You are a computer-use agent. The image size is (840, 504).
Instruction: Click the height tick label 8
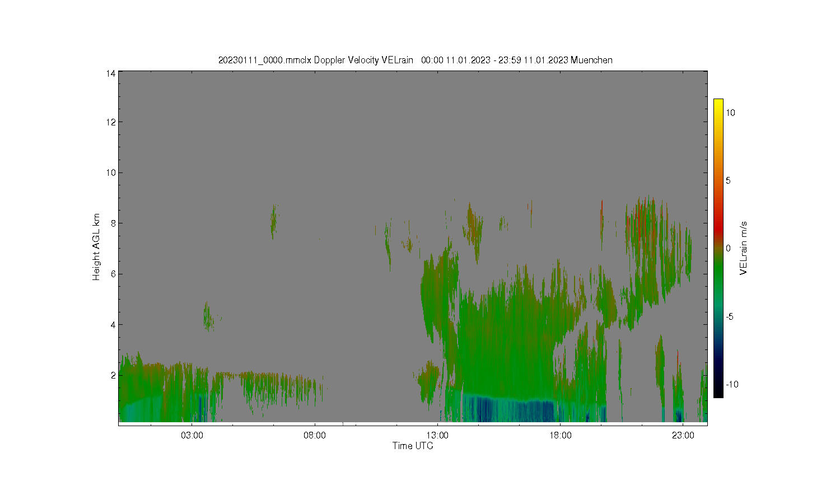113,223
